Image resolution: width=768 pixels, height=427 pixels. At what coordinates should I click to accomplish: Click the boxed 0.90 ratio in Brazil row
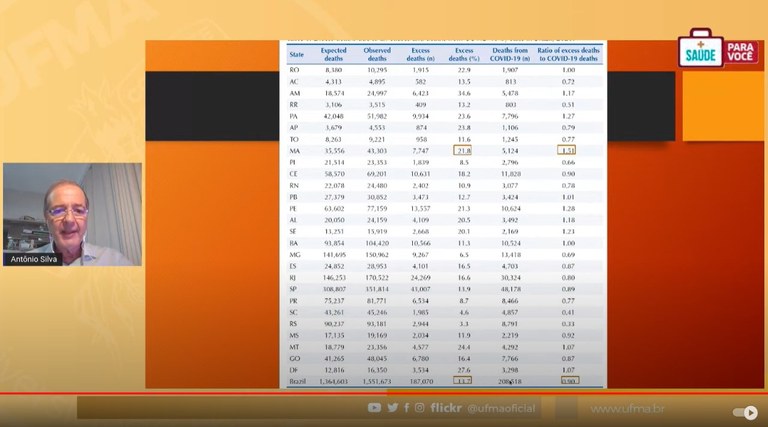[x=568, y=381]
